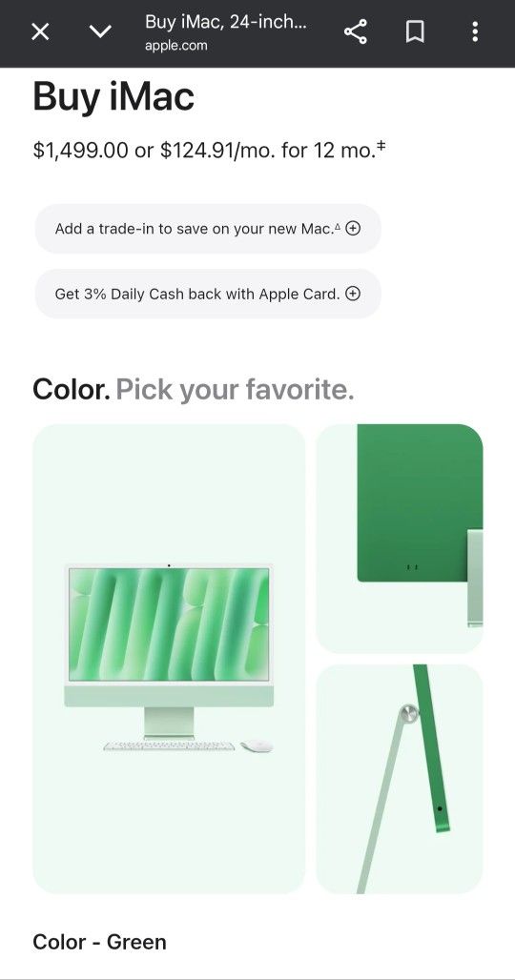View the green iMac back panel image
The width and height of the screenshot is (515, 980).
[x=400, y=539]
